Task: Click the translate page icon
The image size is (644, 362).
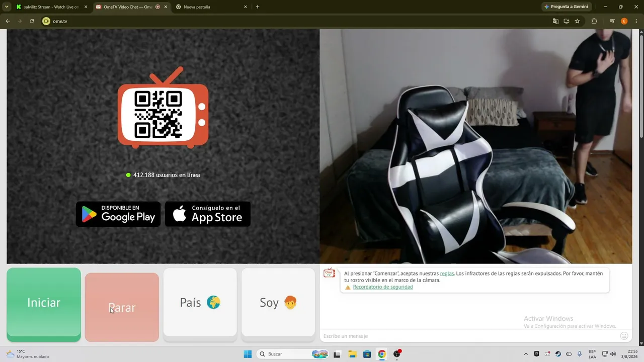Action: pyautogui.click(x=555, y=21)
